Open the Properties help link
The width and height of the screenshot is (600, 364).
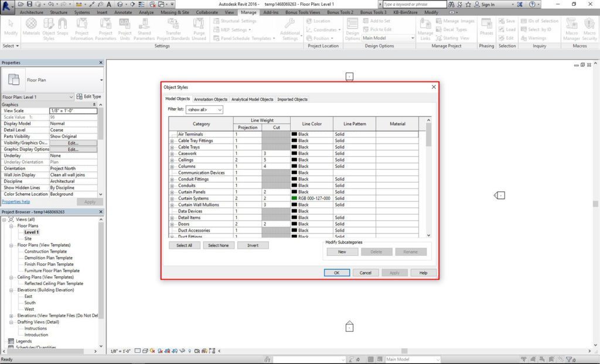16,201
